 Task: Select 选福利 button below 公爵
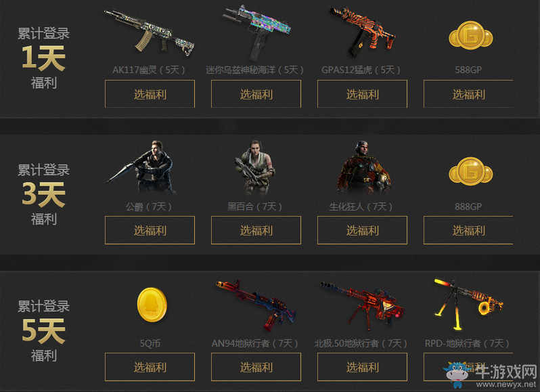[150, 230]
